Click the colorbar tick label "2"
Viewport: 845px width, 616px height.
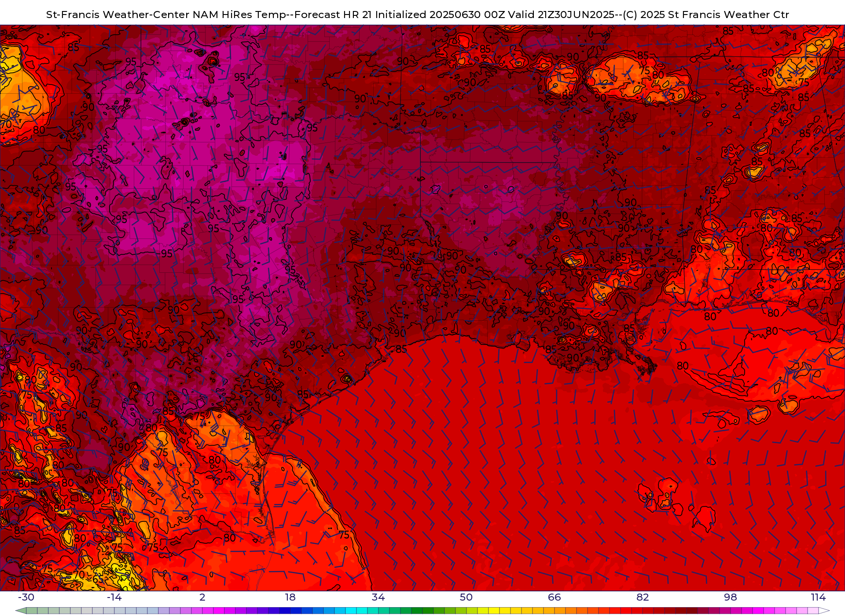pos(202,597)
